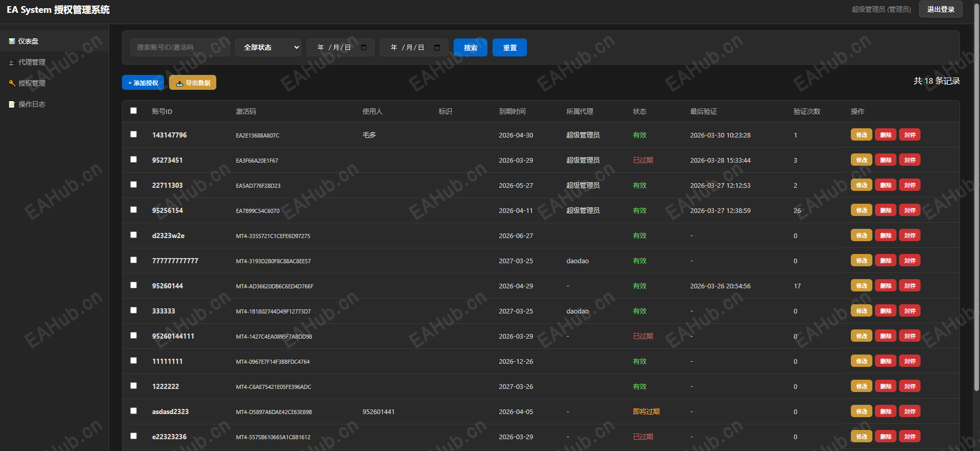Click 退出登录 to log out
This screenshot has height=451, width=980.
click(941, 9)
